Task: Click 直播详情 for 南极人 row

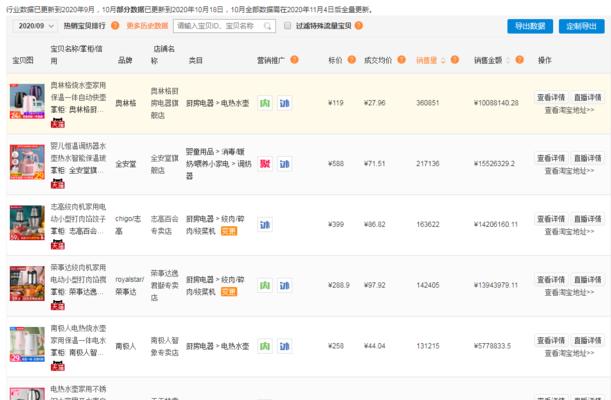Action: coord(588,340)
